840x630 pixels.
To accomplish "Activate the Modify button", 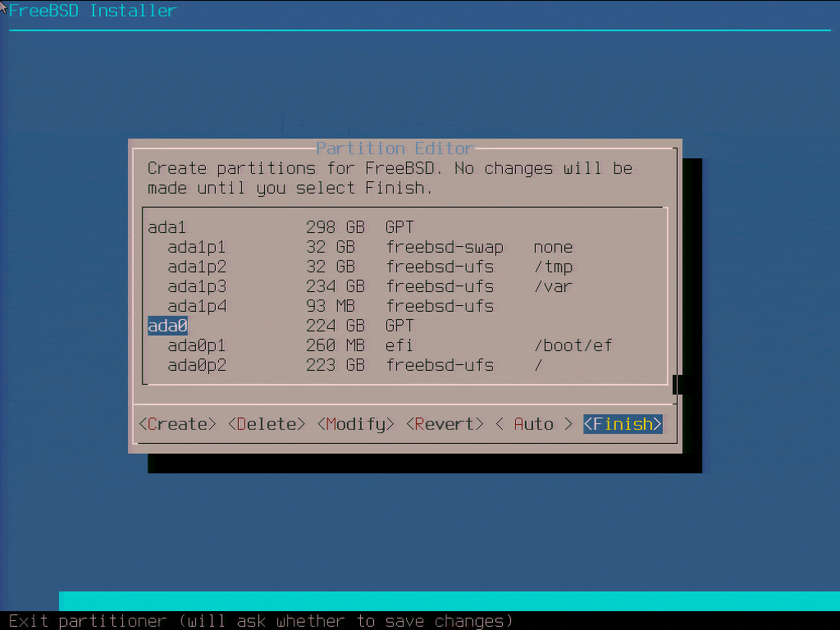I will point(356,424).
